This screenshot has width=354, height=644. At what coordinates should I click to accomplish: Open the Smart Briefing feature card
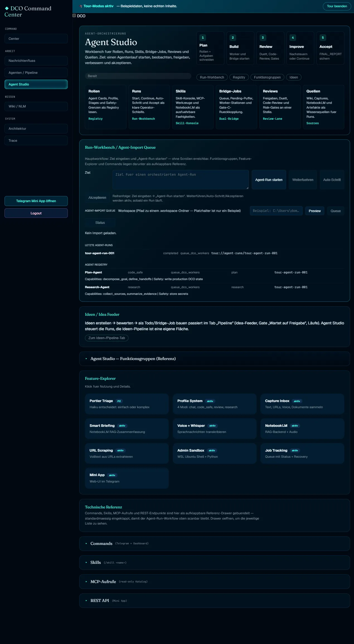tap(127, 429)
